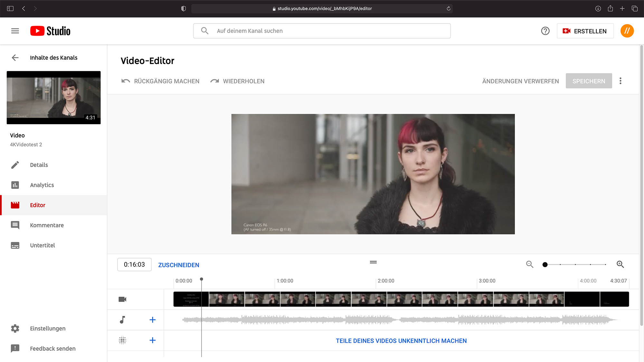Click the Safari URL address bar
Screen dimensions: 644x362
pyautogui.click(x=322, y=9)
